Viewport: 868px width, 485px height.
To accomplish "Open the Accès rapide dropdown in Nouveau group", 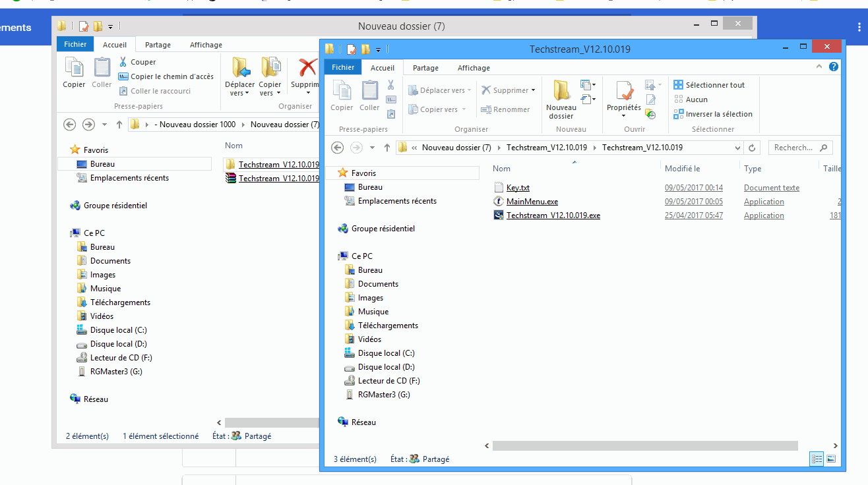I will coord(588,100).
